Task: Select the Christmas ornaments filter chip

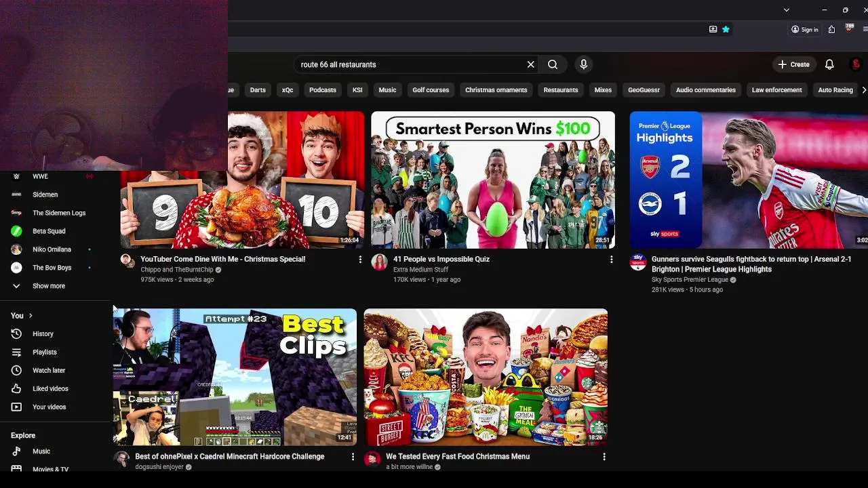Action: 496,89
